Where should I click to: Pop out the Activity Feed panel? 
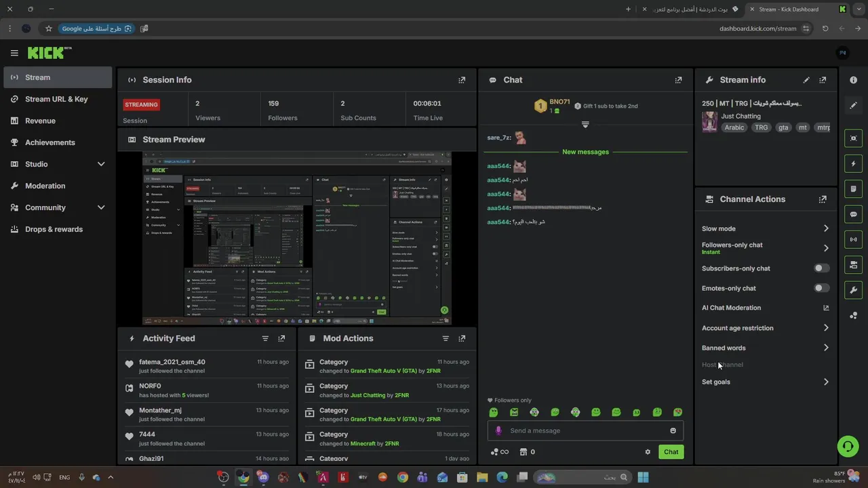coord(281,338)
